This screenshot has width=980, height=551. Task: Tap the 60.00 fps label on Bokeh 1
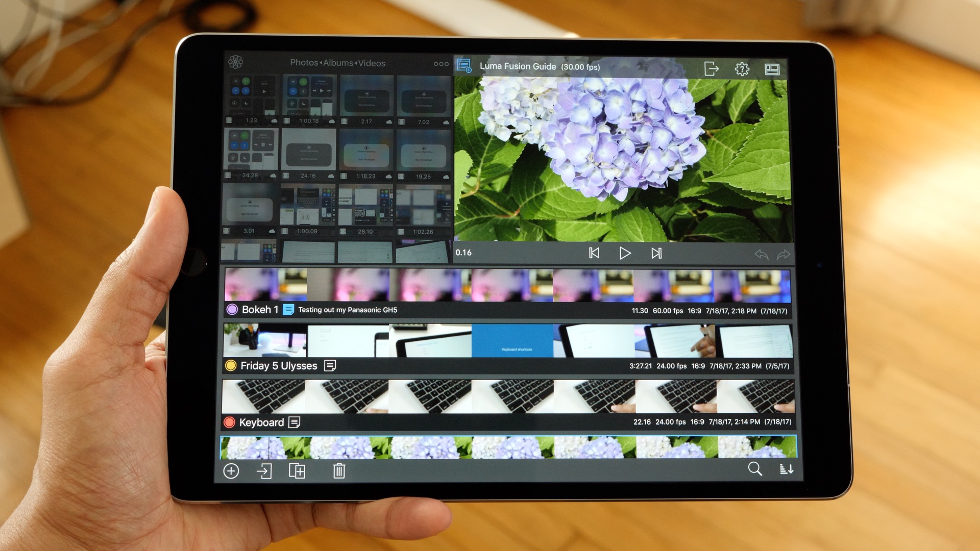coord(668,311)
